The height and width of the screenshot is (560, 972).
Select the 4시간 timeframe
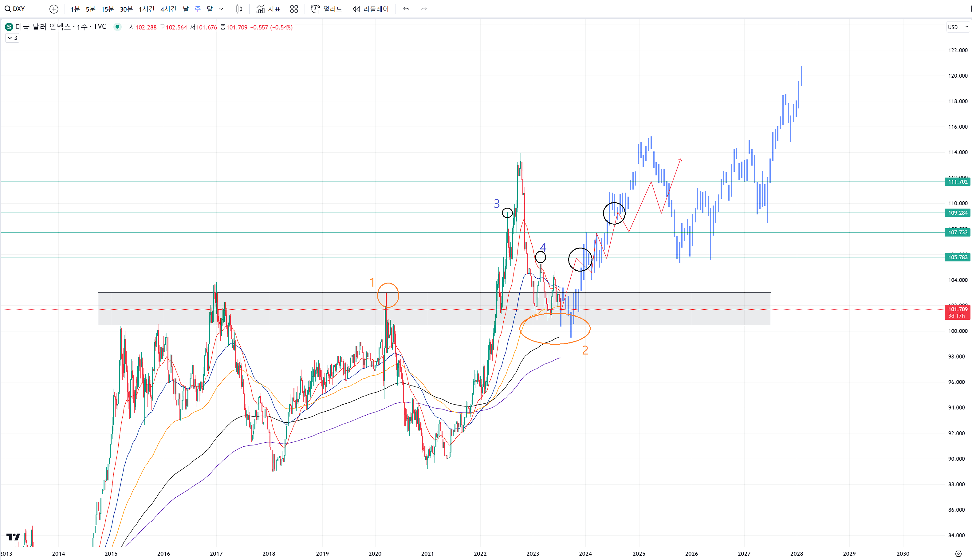pos(168,9)
